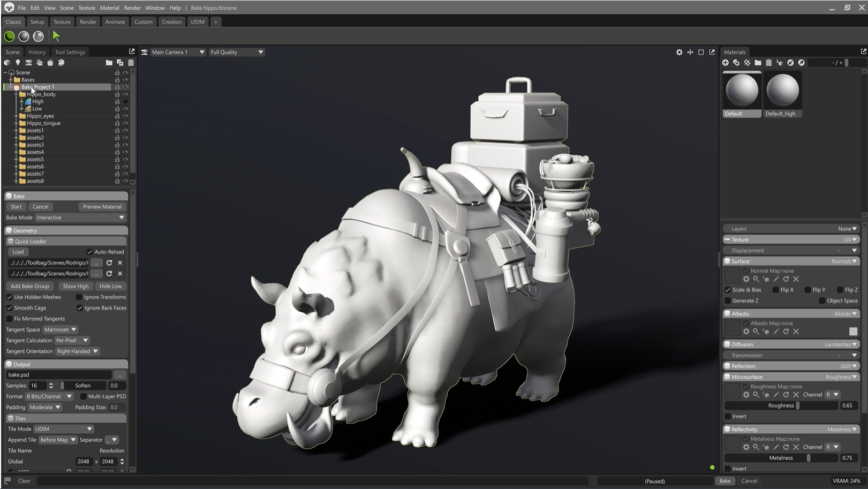Create new material with plus icon
Image resolution: width=868 pixels, height=489 pixels.
click(x=726, y=63)
